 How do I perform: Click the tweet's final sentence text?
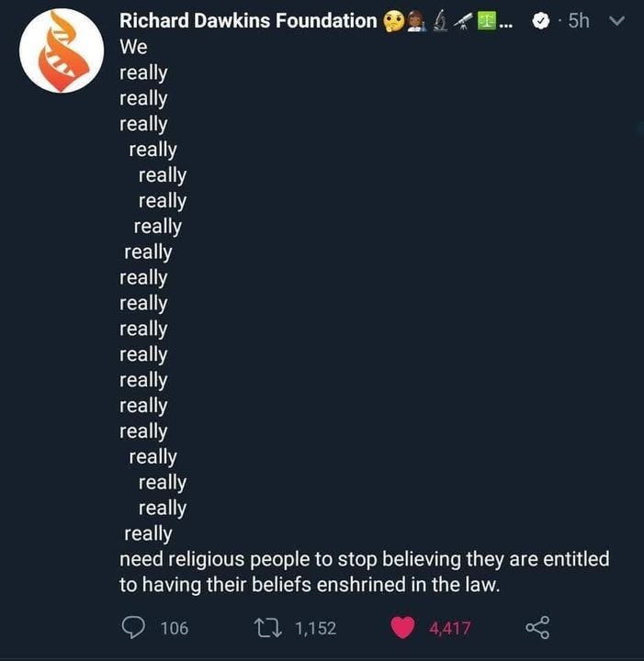(x=364, y=572)
